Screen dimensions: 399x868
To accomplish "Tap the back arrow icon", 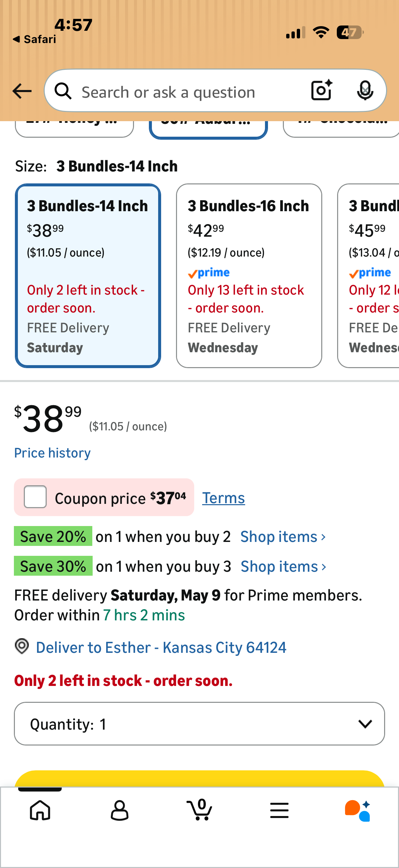I will tap(22, 91).
